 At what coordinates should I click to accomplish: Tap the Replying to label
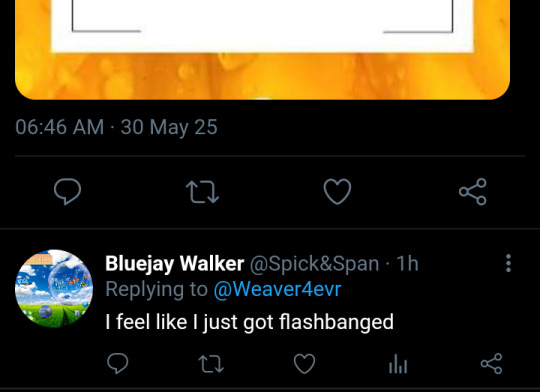point(157,289)
